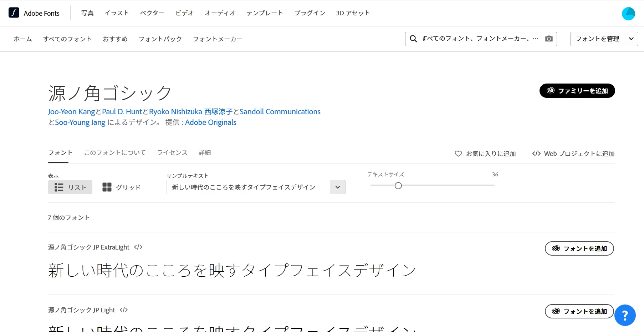The width and height of the screenshot is (644, 332).
Task: Open visual search camera icon
Action: click(549, 39)
